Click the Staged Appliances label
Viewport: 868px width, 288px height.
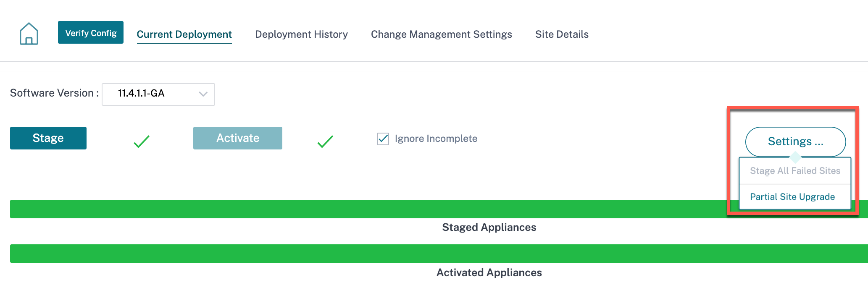(489, 228)
